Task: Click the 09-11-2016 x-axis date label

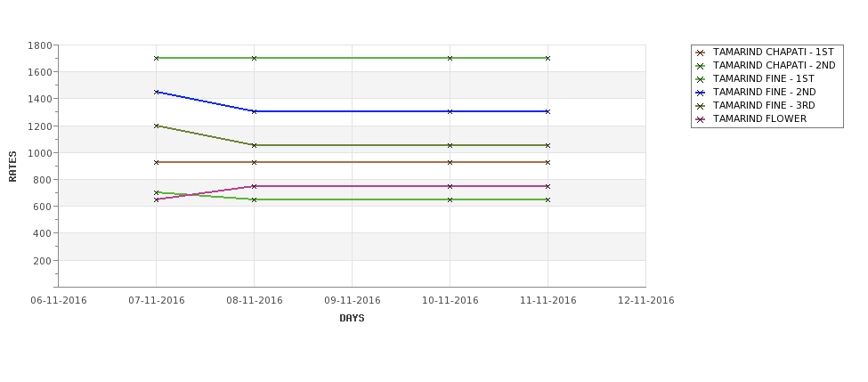Action: click(352, 301)
